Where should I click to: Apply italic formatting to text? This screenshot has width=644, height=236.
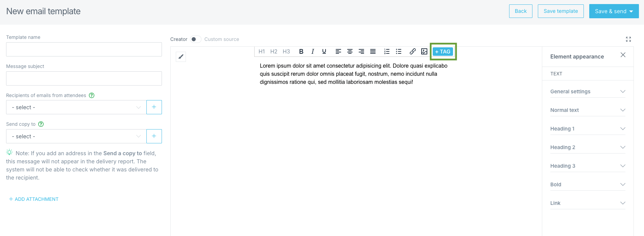[x=313, y=51]
